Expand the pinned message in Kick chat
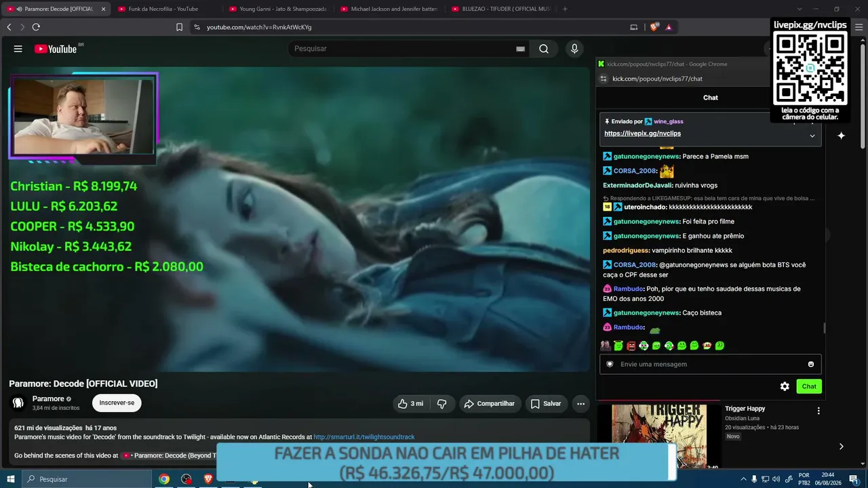The image size is (868, 488). pos(812,136)
